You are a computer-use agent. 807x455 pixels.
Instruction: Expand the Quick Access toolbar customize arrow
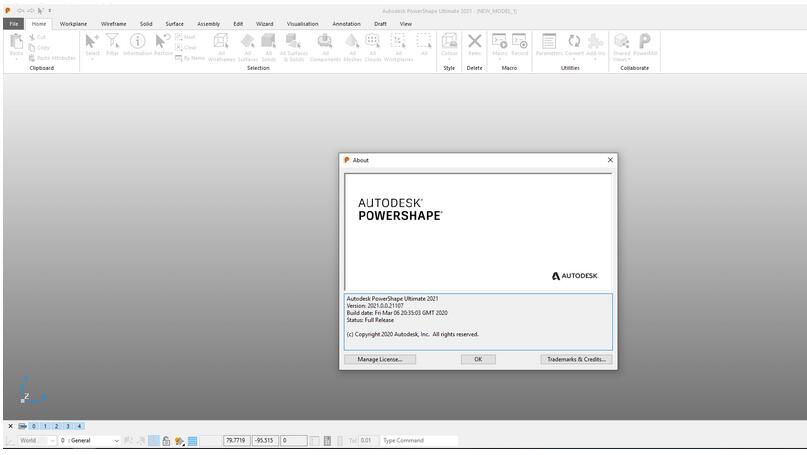point(49,10)
